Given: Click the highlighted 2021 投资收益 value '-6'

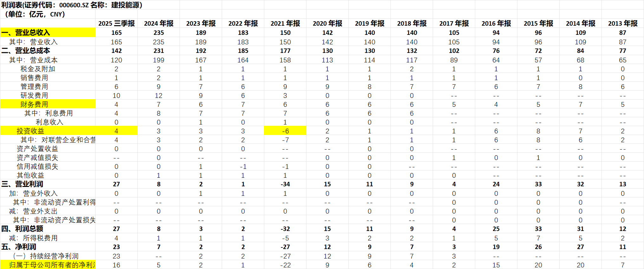Looking at the screenshot, I should coord(285,131).
